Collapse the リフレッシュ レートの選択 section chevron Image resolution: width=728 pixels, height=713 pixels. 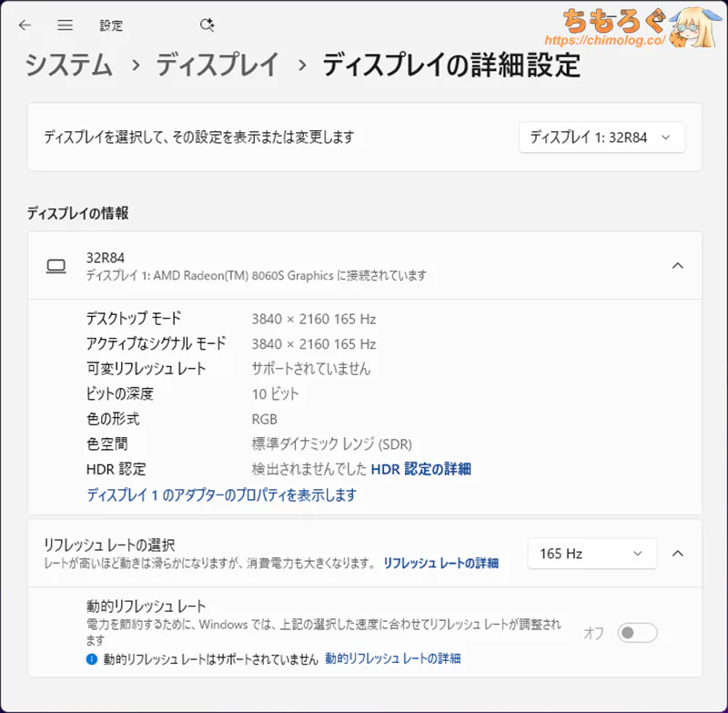[x=677, y=554]
